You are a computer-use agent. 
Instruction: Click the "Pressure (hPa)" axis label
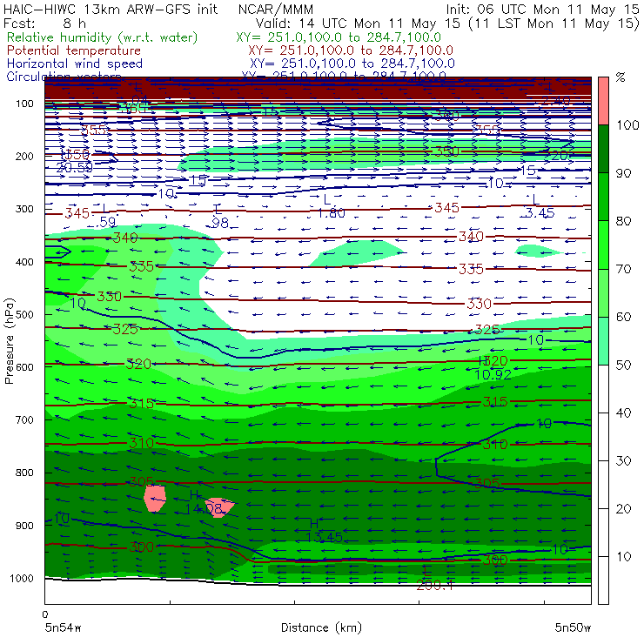coord(9,341)
